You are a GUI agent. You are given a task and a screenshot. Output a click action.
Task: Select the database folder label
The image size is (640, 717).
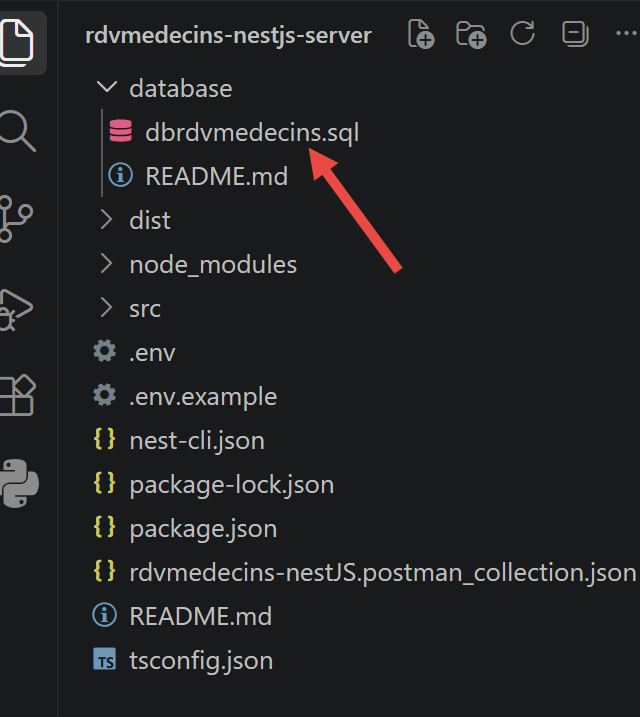point(181,88)
